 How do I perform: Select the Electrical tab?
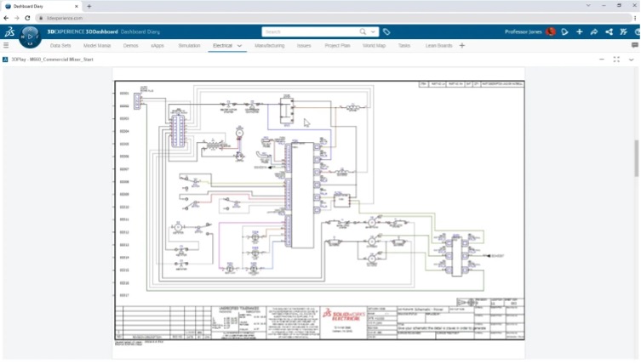click(222, 46)
